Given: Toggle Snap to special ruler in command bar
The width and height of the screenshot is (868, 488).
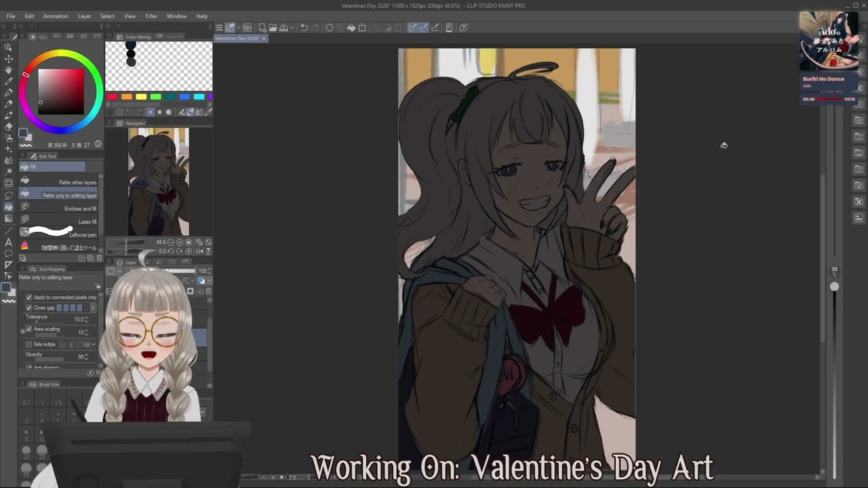Looking at the screenshot, I should click(x=424, y=27).
